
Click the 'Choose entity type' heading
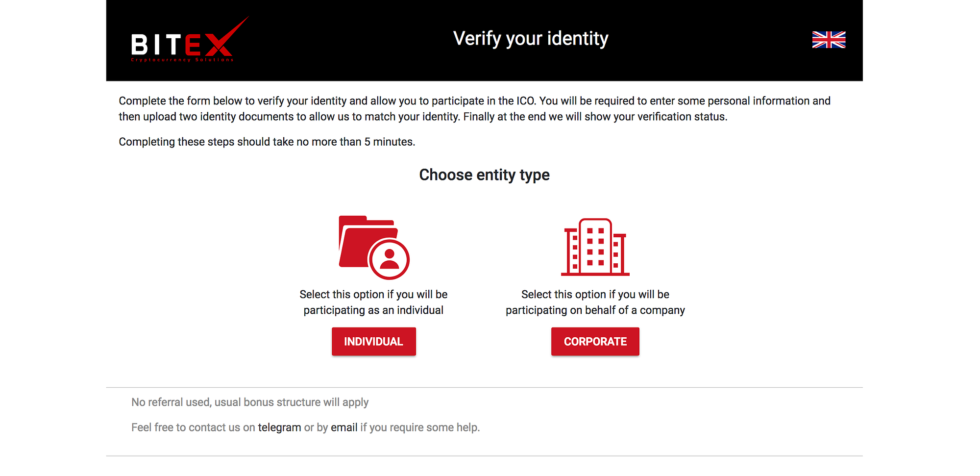[x=484, y=175]
